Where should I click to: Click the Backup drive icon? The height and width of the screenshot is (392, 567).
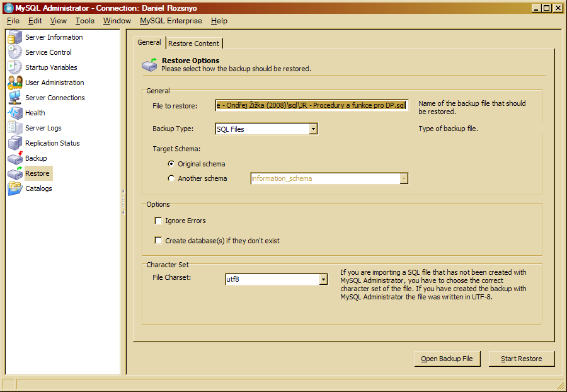pos(15,158)
